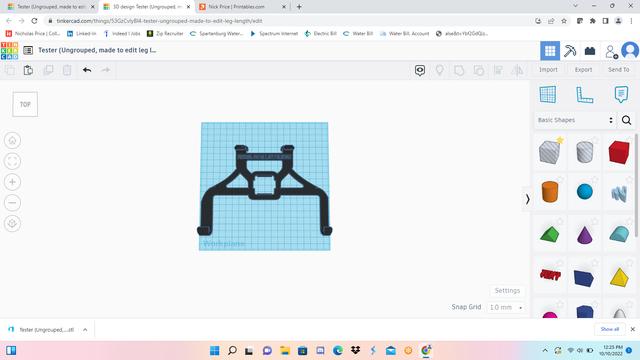
Task: Click the Align tool icon
Action: 498,70
